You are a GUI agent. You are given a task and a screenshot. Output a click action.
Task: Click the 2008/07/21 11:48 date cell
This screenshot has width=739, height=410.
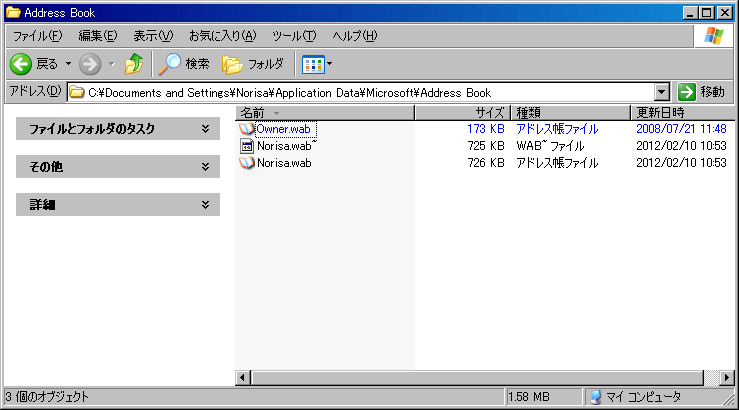pyautogui.click(x=682, y=129)
